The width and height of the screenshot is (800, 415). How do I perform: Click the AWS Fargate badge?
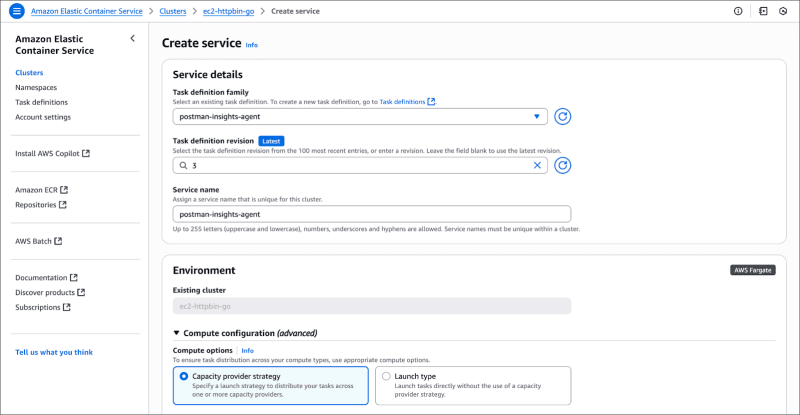[x=753, y=270]
